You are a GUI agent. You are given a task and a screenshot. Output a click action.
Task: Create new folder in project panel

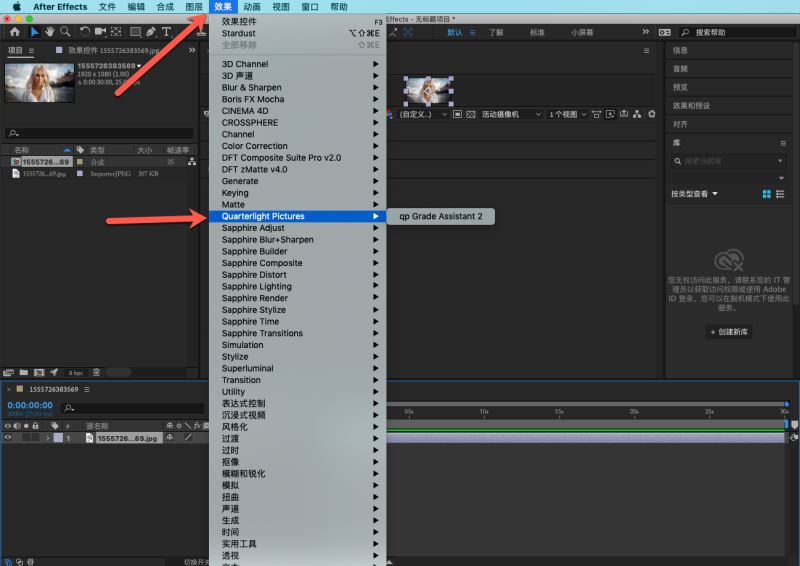click(x=23, y=373)
